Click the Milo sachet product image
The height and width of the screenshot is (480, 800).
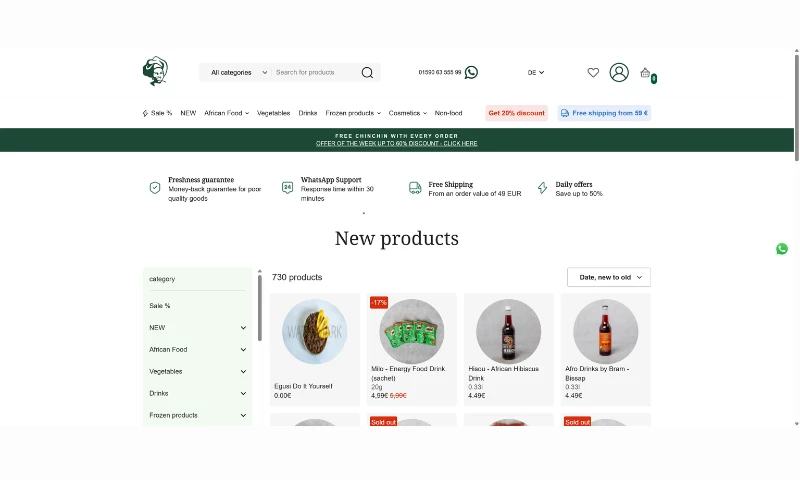pyautogui.click(x=411, y=332)
